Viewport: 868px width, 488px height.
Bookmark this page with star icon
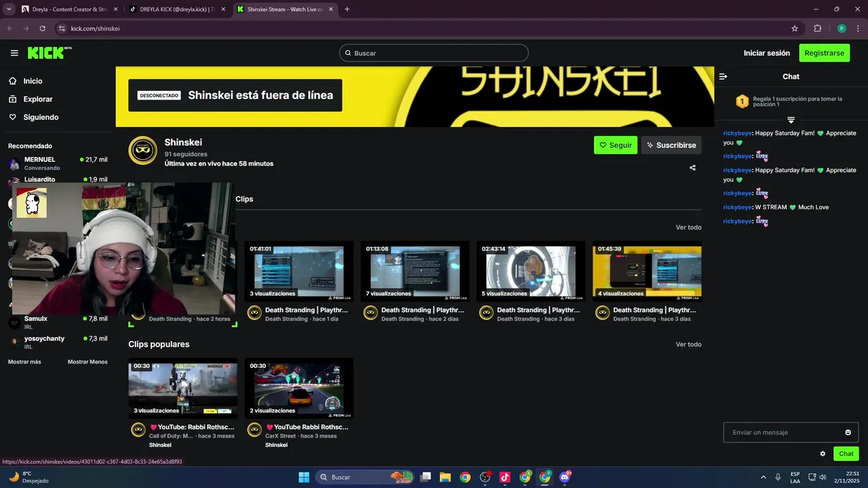click(x=795, y=28)
